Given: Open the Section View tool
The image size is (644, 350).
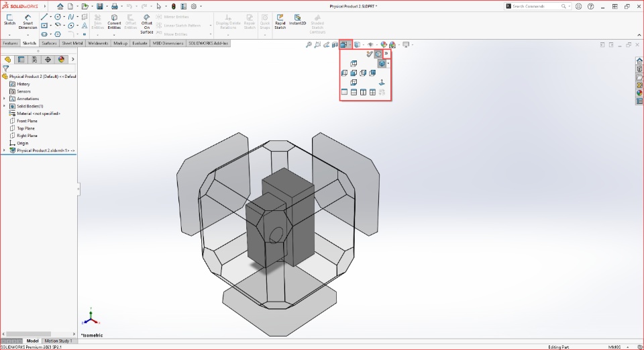Looking at the screenshot, I should [335, 45].
